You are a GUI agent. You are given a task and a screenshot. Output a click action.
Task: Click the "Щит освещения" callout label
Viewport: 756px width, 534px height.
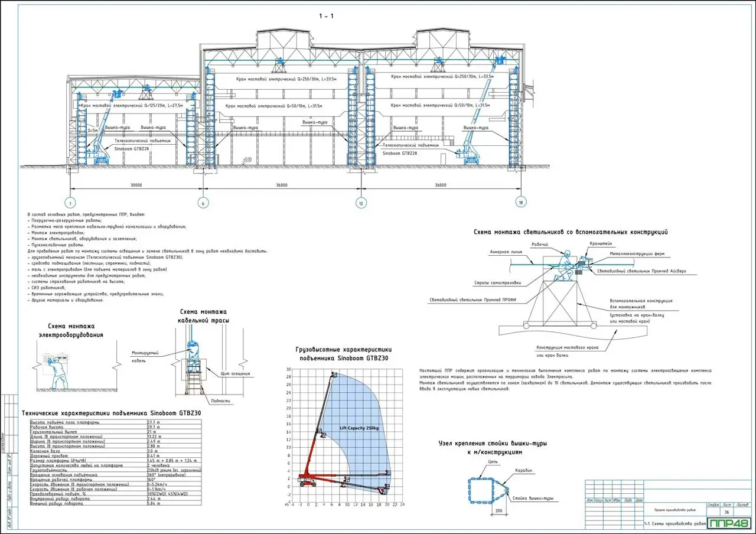(236, 373)
